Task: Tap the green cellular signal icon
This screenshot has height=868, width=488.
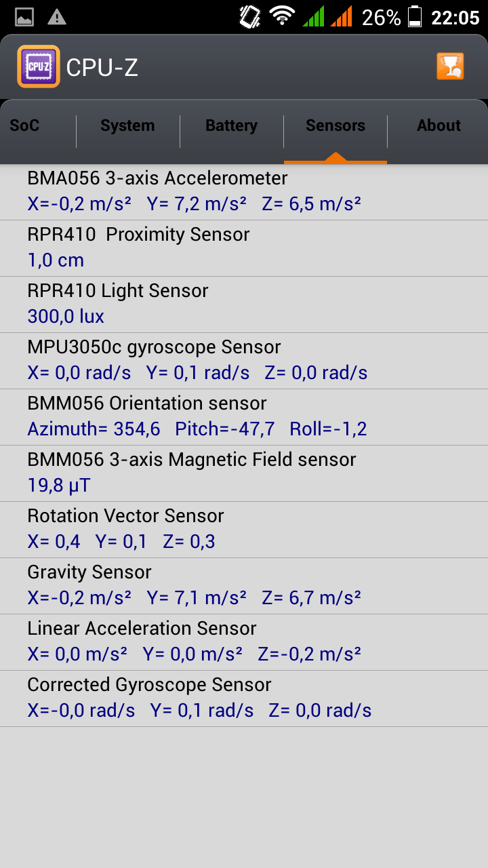Action: point(314,17)
